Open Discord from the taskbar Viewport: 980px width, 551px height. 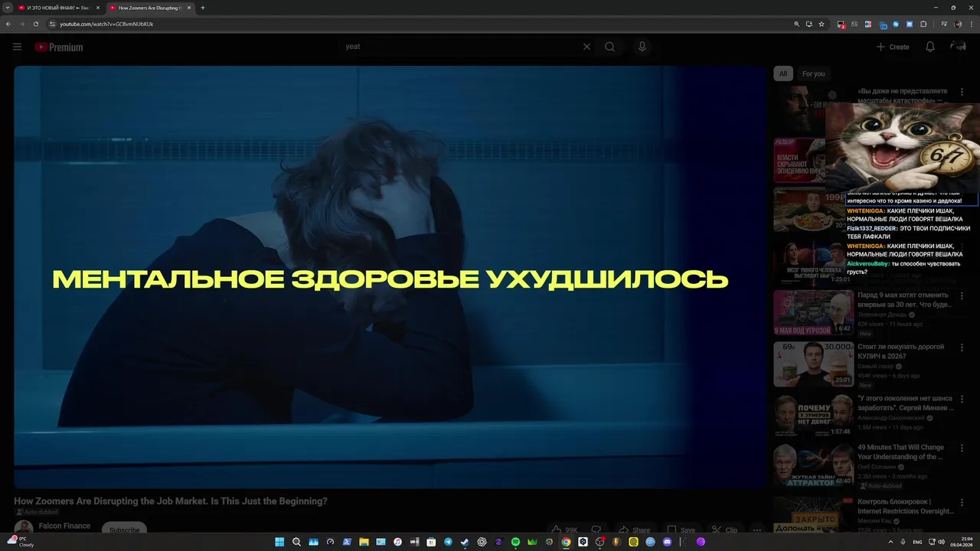(x=667, y=542)
